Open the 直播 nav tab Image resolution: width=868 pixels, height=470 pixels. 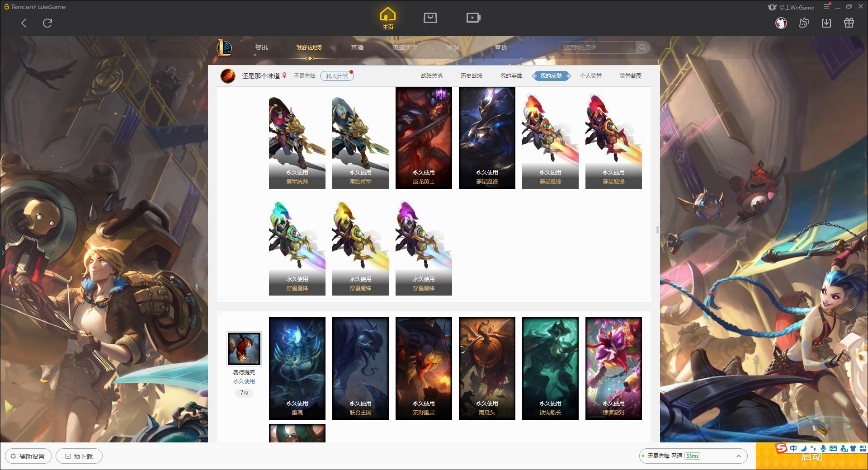357,47
